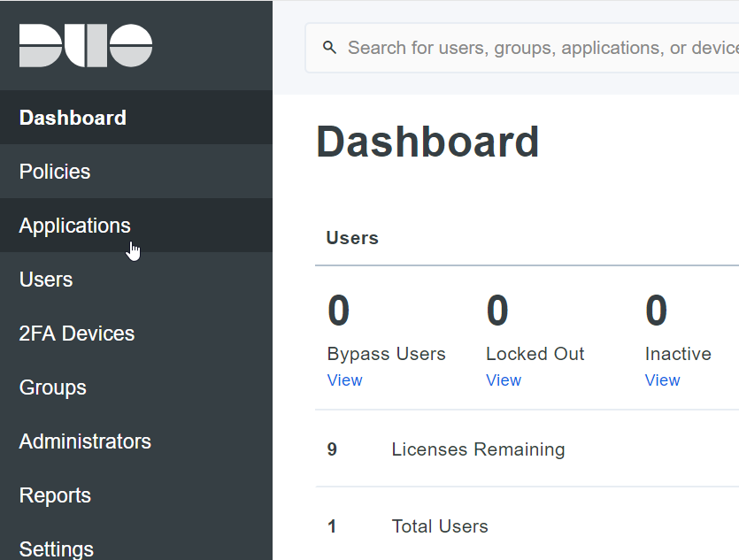Open Settings from the sidebar
Viewport: 739px width, 560px height.
[x=56, y=548]
